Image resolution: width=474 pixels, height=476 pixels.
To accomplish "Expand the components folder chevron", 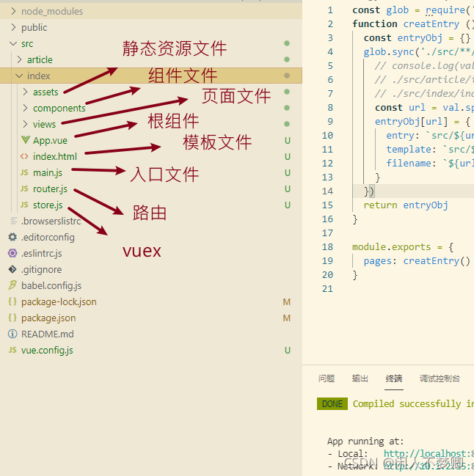I will pos(25,108).
